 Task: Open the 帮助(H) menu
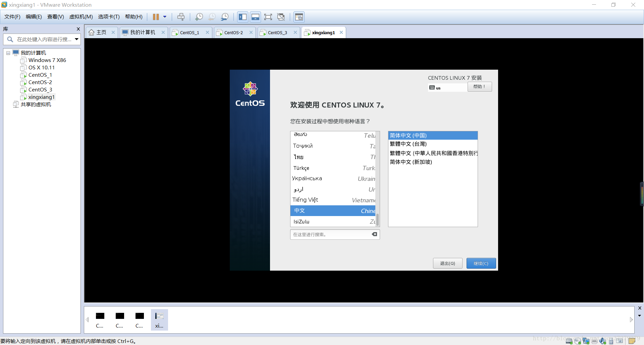(134, 17)
